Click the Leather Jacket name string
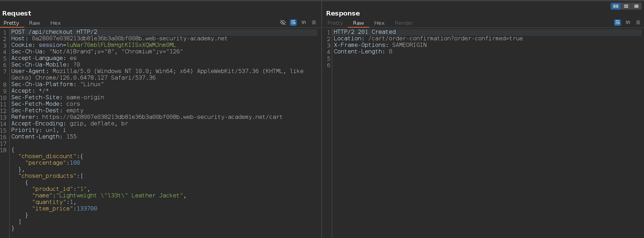The height and width of the screenshot is (238, 644). click(x=120, y=196)
